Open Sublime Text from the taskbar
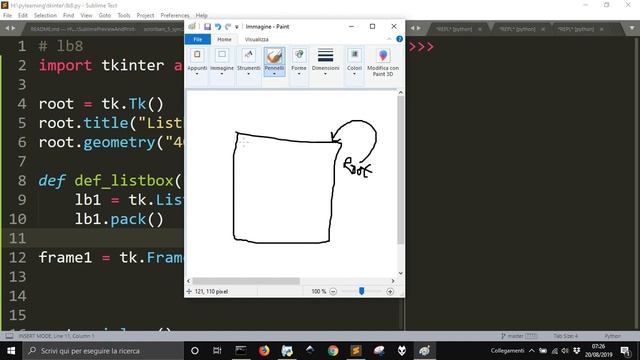This screenshot has width=640, height=360. (x=356, y=351)
